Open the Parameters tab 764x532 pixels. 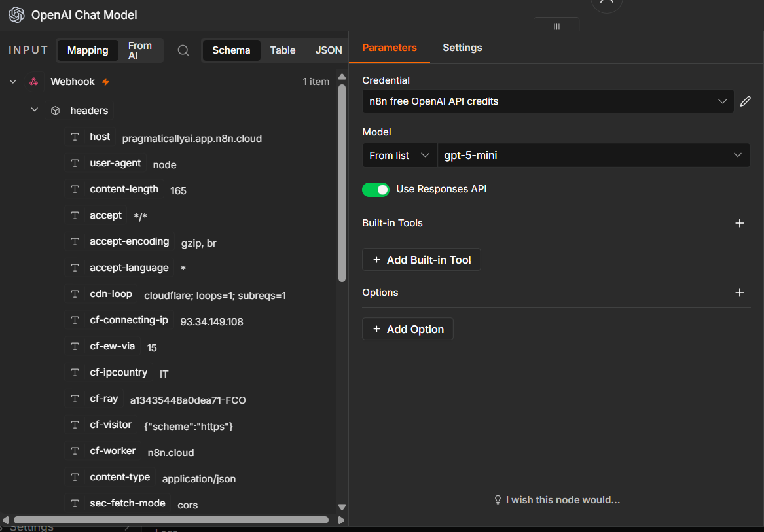[x=390, y=48]
